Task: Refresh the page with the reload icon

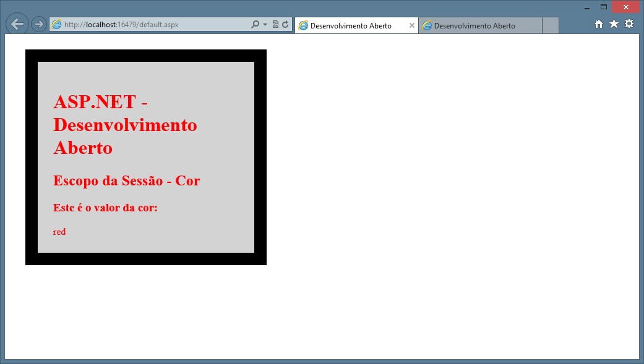Action: pos(285,25)
